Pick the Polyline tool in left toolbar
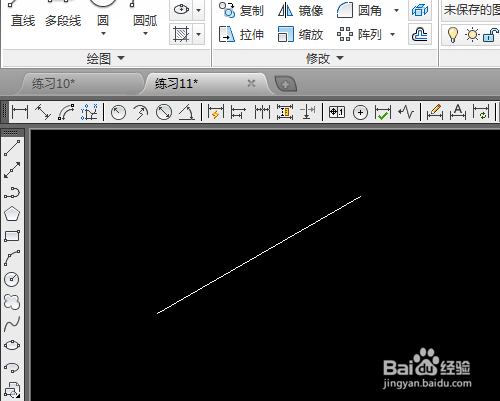The width and height of the screenshot is (500, 401). tap(12, 192)
